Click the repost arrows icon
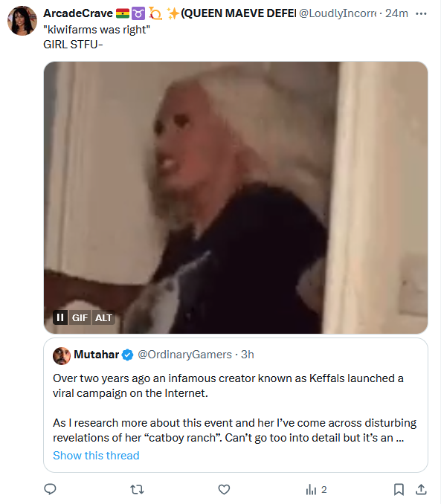This screenshot has height=504, width=441. click(x=137, y=490)
